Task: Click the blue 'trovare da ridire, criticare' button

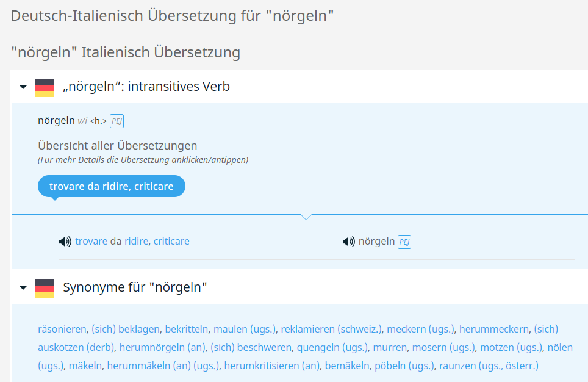Action: click(x=111, y=186)
